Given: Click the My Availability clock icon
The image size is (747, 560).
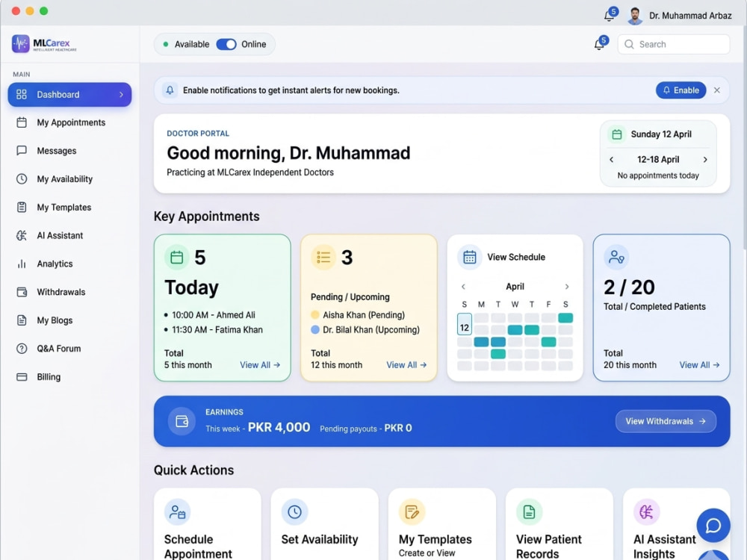Looking at the screenshot, I should click(x=22, y=179).
